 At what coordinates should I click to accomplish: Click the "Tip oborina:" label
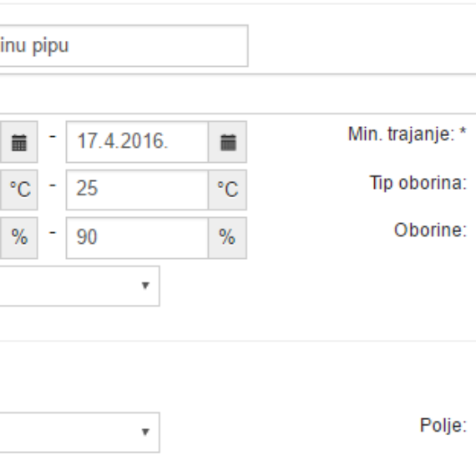(418, 183)
